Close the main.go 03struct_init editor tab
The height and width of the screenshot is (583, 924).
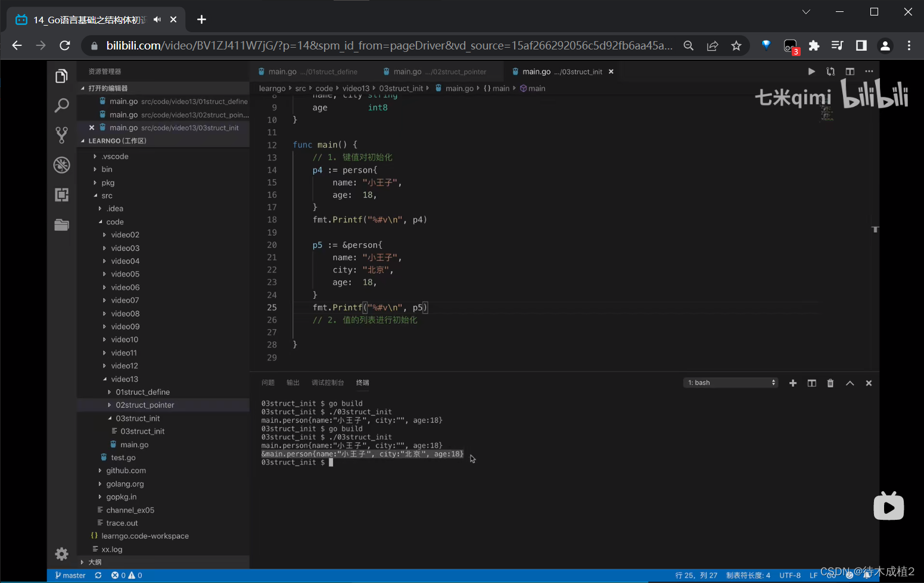611,72
